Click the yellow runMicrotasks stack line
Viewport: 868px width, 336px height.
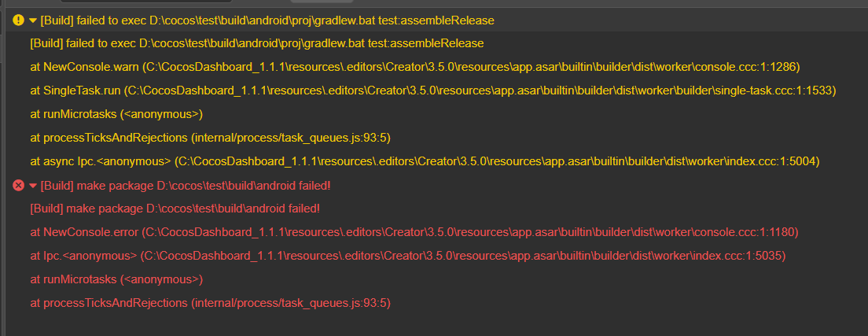point(116,114)
